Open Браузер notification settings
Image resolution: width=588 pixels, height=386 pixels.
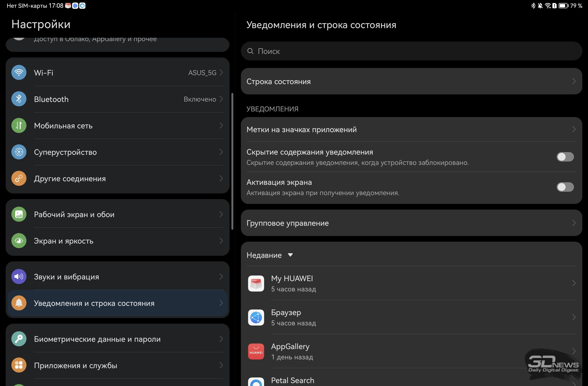(x=411, y=317)
